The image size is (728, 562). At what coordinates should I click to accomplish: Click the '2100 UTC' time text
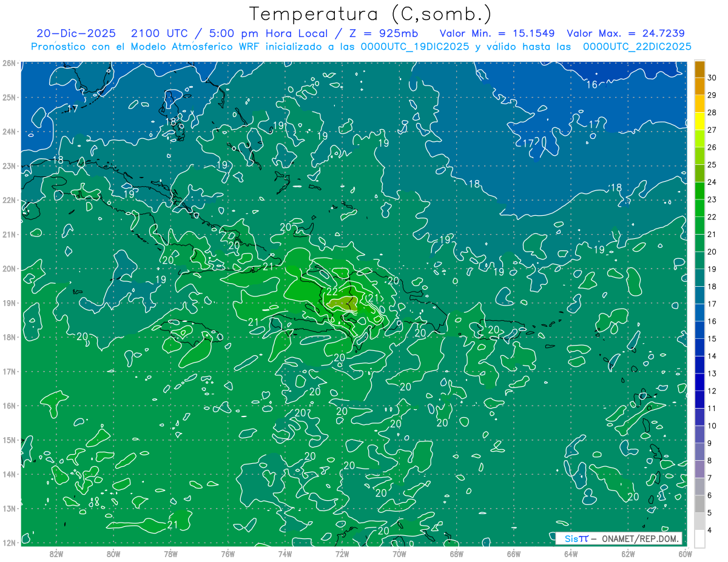[x=160, y=33]
